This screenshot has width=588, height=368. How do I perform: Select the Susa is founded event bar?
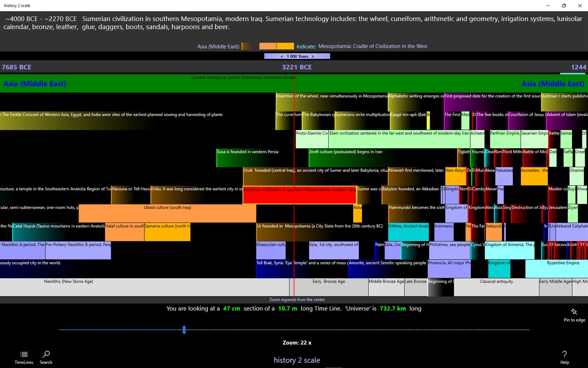(x=248, y=156)
